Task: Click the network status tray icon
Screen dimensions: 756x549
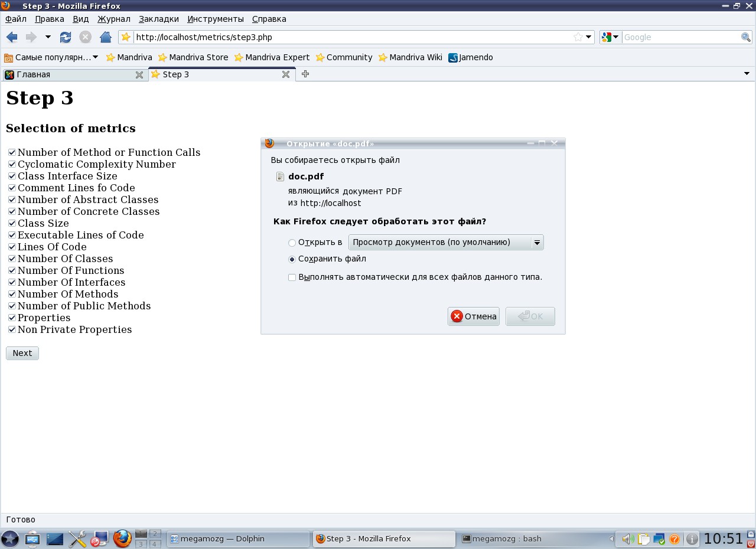Action: pyautogui.click(x=659, y=539)
